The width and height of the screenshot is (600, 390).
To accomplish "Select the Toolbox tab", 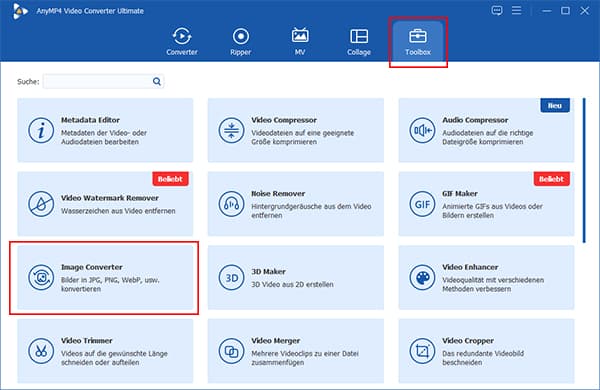I will click(418, 41).
